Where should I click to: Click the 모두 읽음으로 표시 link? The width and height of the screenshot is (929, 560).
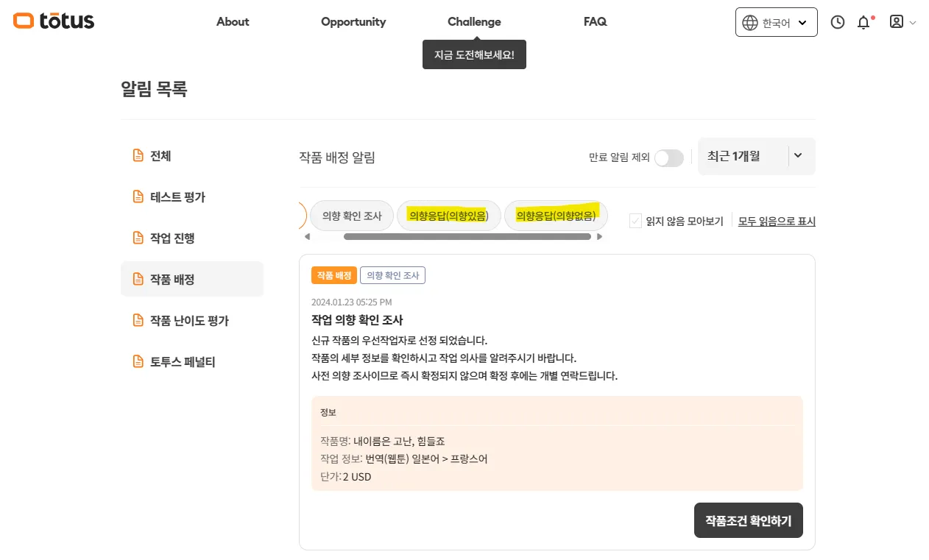777,221
